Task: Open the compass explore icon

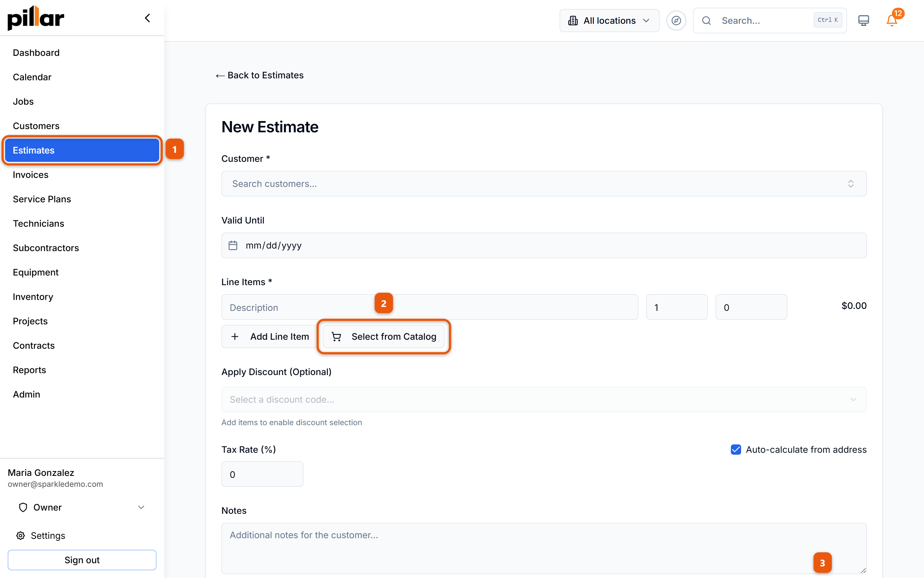Action: [676, 21]
